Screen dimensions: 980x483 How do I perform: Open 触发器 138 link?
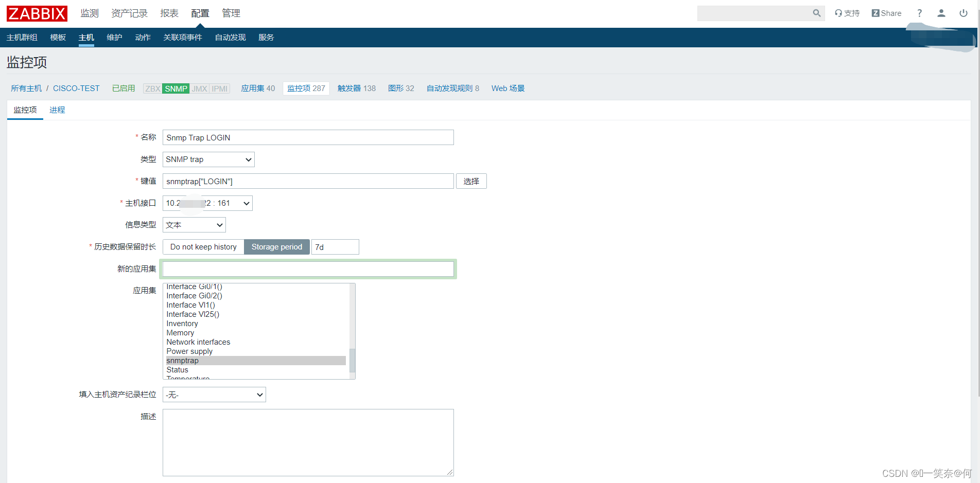pos(357,88)
